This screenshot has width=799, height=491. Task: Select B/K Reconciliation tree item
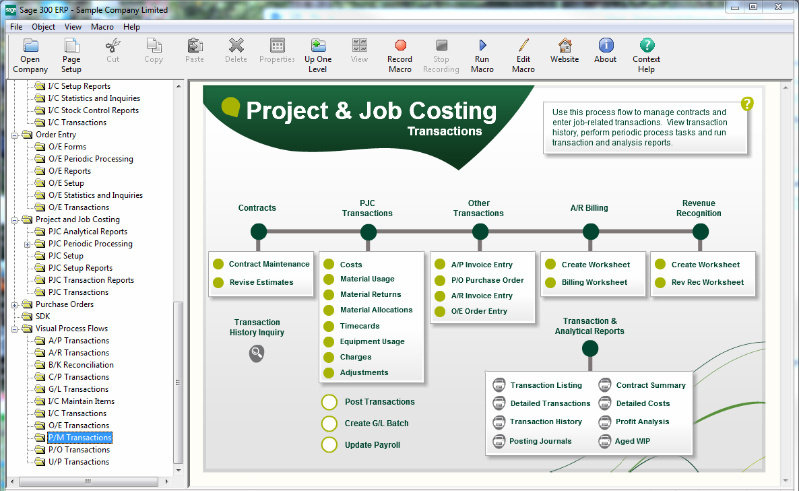[81, 365]
